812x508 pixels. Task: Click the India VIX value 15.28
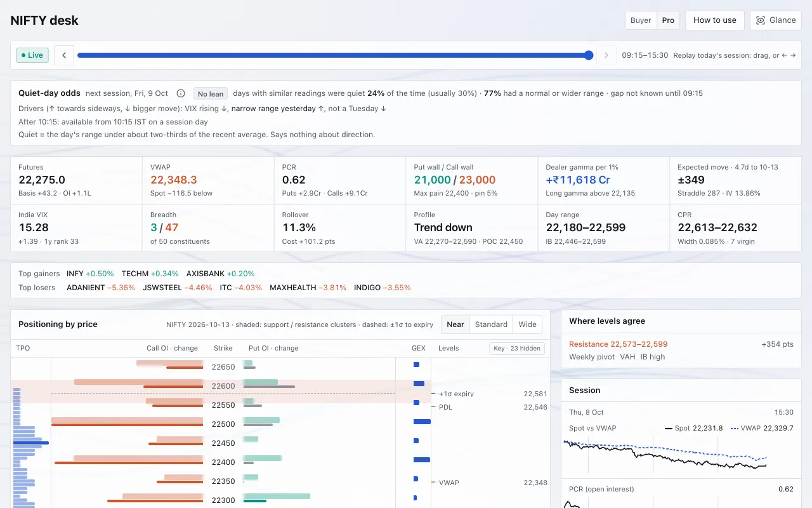point(34,227)
